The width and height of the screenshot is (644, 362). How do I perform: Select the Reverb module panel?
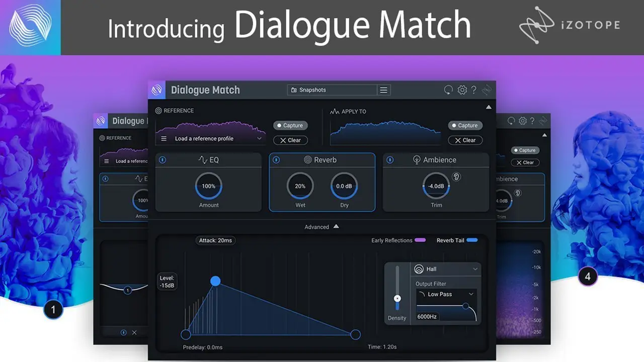(322, 182)
